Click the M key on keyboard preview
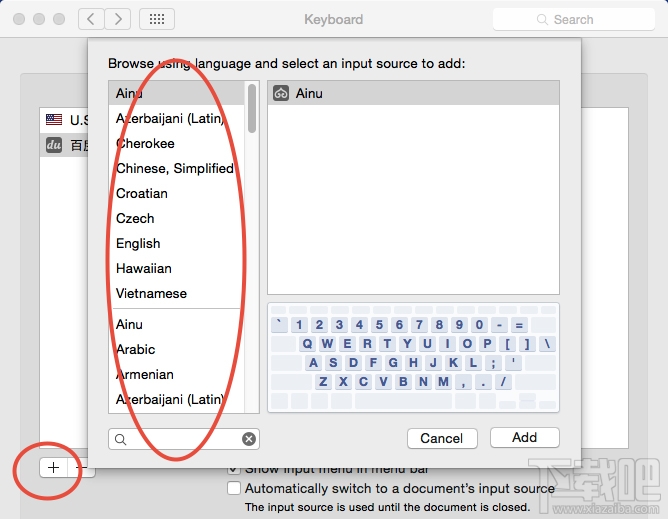Viewport: 668px width, 519px height. click(443, 381)
